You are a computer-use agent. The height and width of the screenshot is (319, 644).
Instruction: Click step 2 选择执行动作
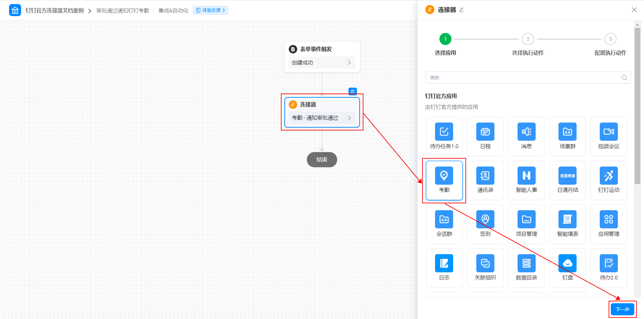point(528,45)
